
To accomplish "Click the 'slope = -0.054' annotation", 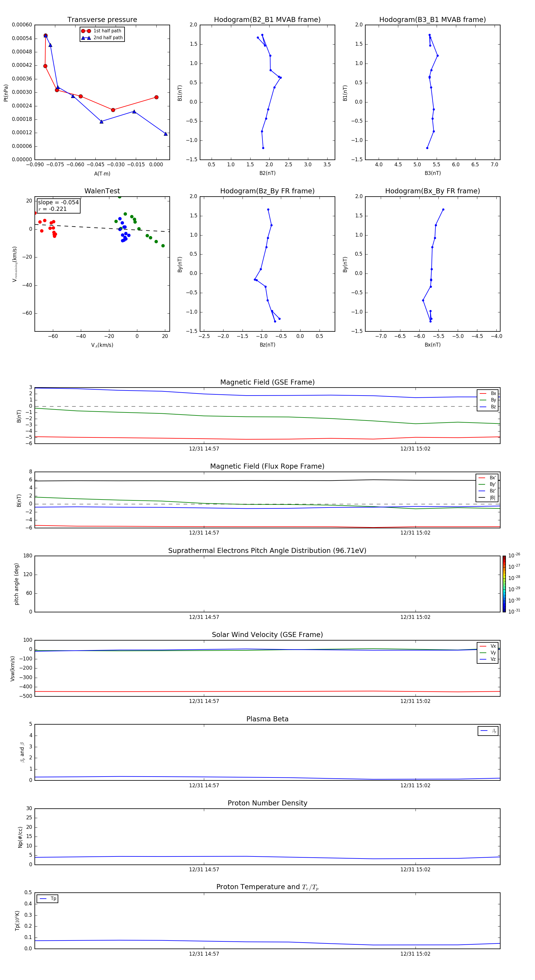I will (58, 203).
